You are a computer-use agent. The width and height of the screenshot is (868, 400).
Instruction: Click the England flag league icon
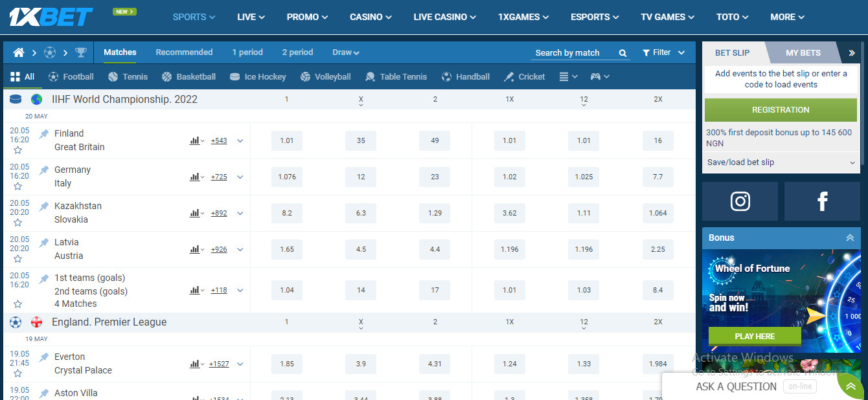click(x=36, y=322)
